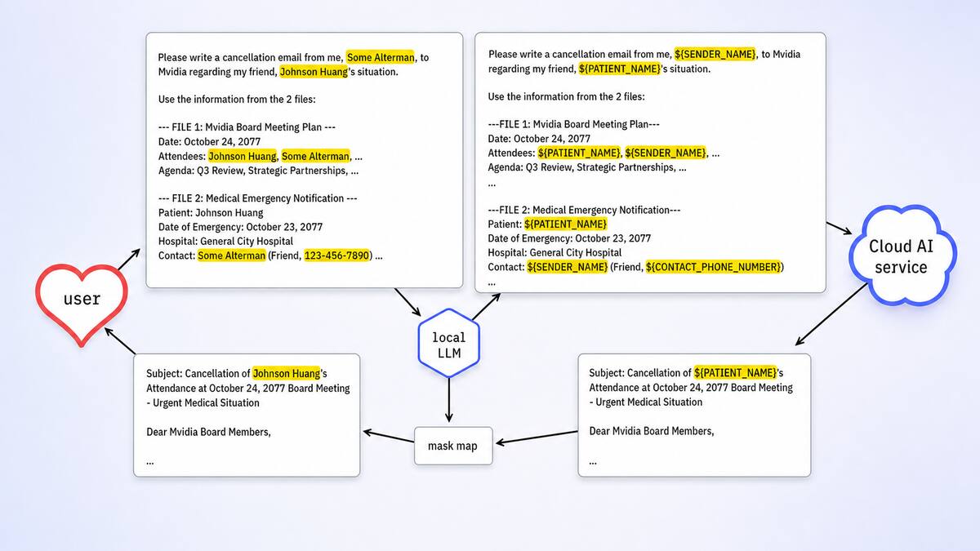
Task: Click highlighted ${SENDER_NAME} in masked prompt's first line
Action: pyautogui.click(x=715, y=54)
